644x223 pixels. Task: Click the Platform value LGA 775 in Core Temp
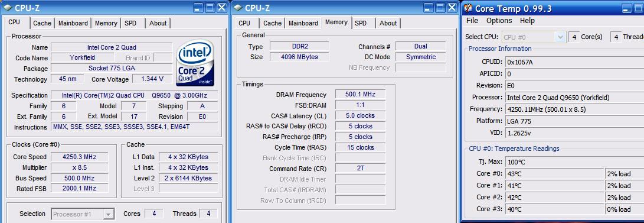coord(574,121)
